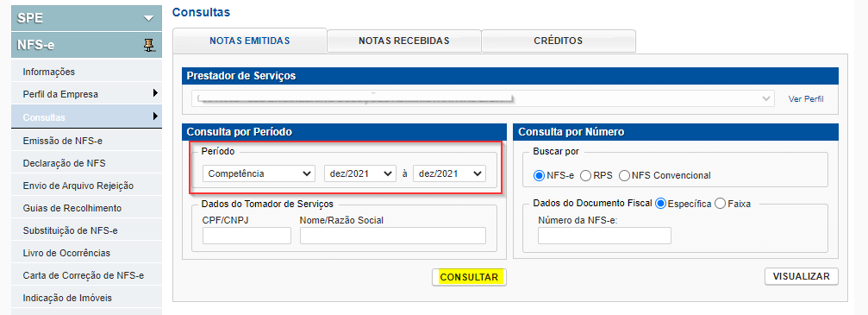
Task: Collapse the SPE header arrow
Action: coord(148,18)
